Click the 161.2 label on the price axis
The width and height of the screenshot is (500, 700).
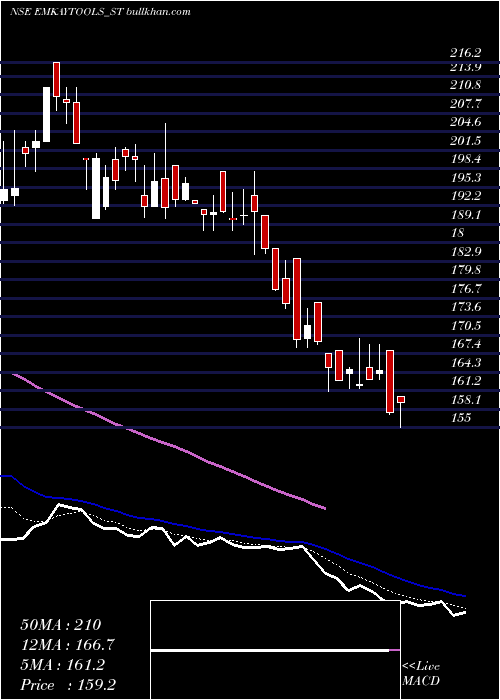[466, 381]
